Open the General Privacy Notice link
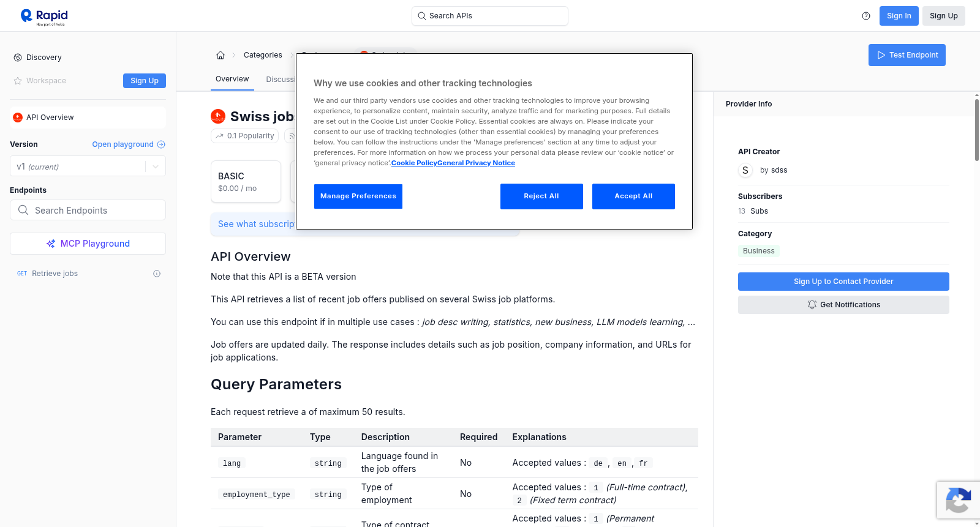980x527 pixels. point(476,163)
